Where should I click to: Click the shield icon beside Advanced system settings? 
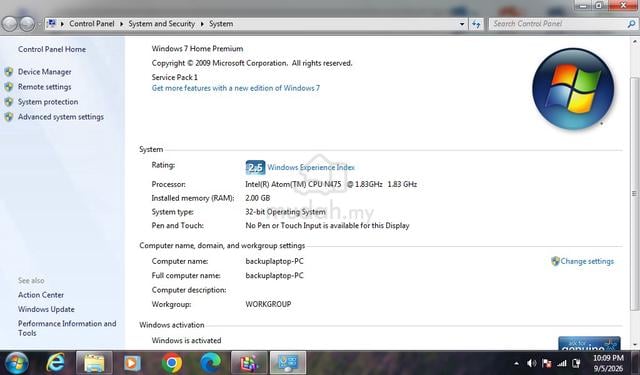point(9,117)
